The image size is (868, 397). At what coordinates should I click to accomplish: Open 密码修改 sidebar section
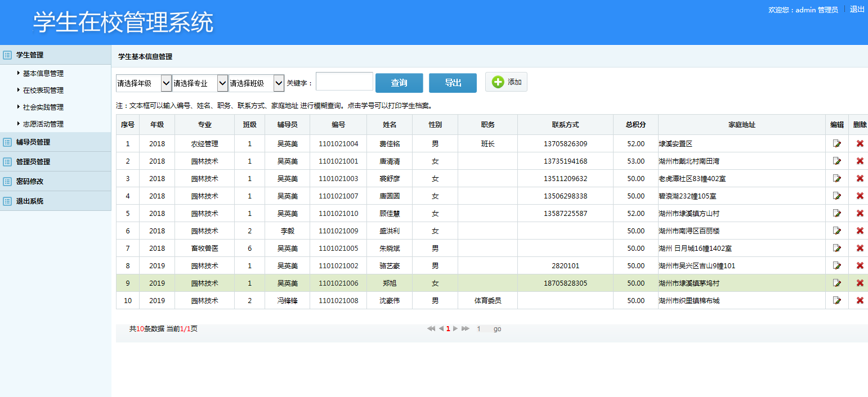tap(56, 182)
